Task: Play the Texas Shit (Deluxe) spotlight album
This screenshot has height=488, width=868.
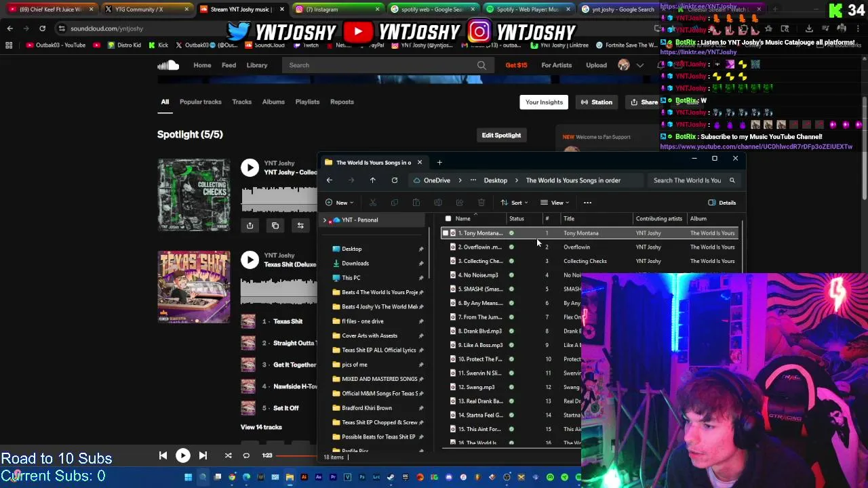Action: (250, 260)
